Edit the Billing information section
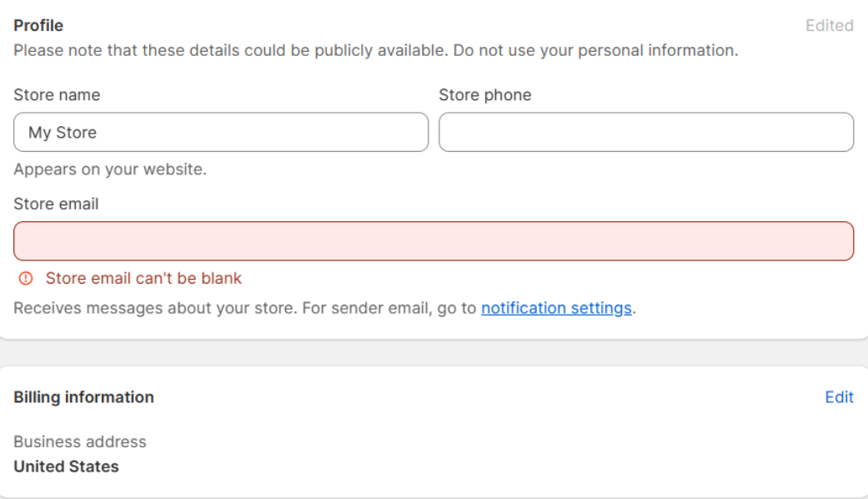 click(839, 397)
